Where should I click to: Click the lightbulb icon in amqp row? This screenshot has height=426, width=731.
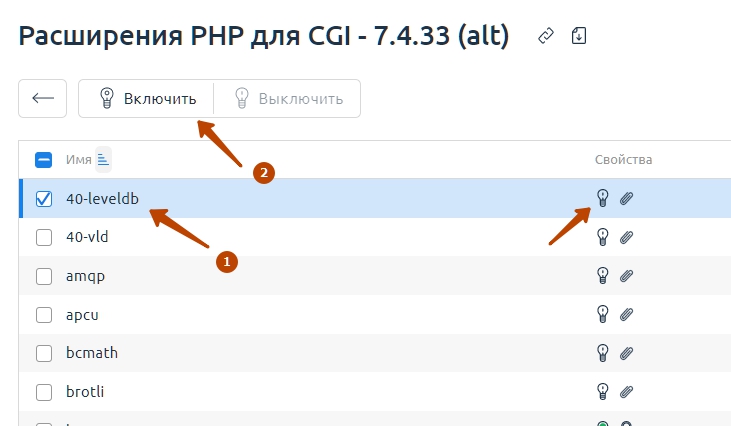tap(602, 275)
